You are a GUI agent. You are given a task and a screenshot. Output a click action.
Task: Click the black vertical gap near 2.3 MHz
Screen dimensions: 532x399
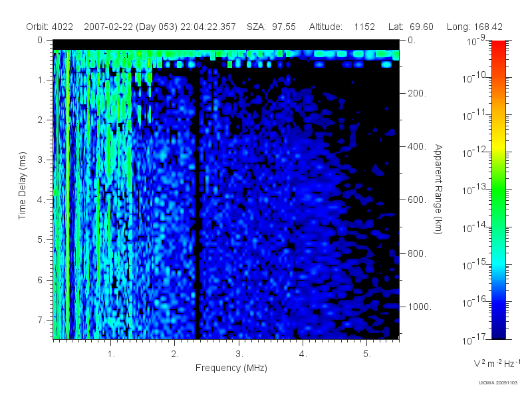coord(197,203)
